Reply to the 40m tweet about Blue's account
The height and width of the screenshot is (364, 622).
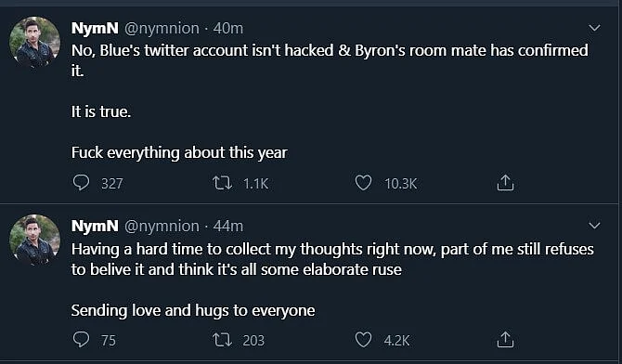pos(82,183)
